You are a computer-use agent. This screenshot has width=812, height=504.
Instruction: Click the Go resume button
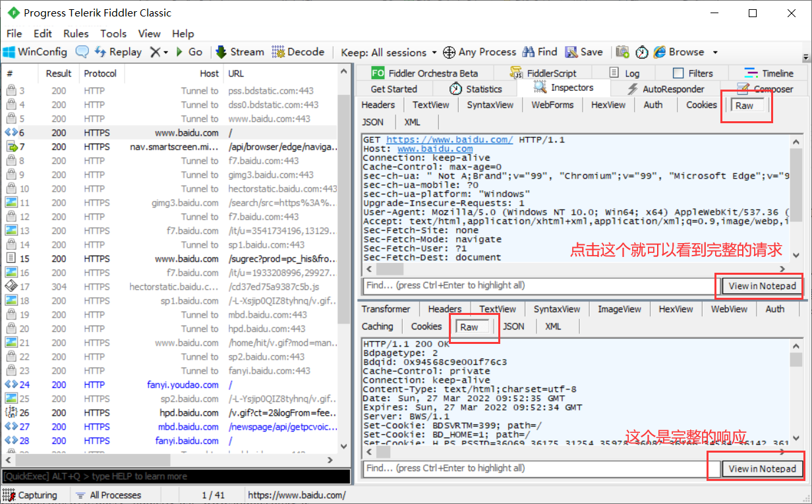188,52
